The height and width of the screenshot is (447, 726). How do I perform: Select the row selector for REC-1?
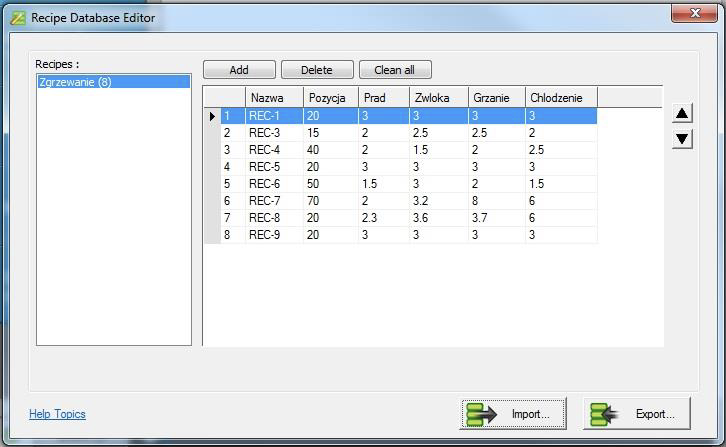click(212, 117)
